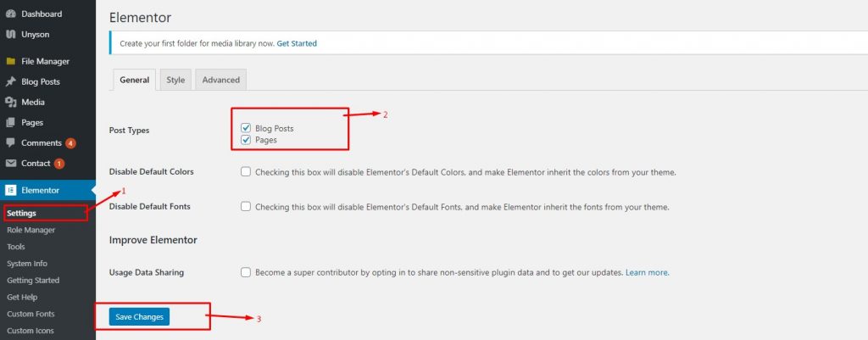Image resolution: width=868 pixels, height=340 pixels.
Task: Enable the Disable Default Fonts checkbox
Action: click(246, 207)
